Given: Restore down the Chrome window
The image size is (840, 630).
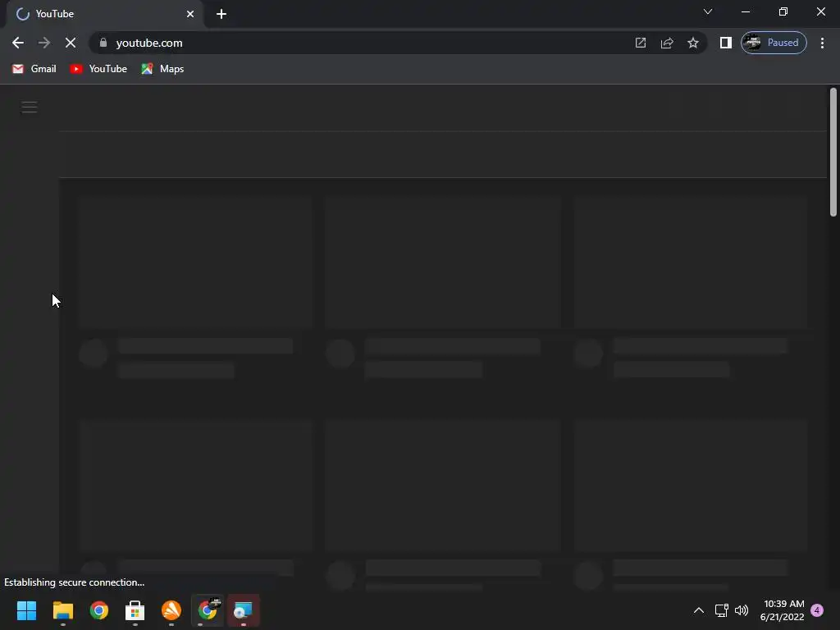Looking at the screenshot, I should 783,11.
